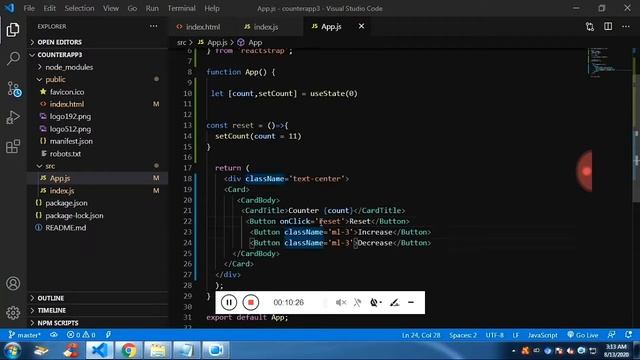Open errors and warnings count in status bar

(81, 335)
